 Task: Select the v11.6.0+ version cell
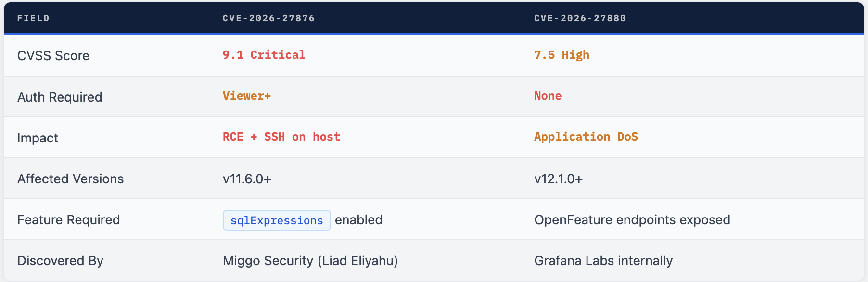coord(247,179)
